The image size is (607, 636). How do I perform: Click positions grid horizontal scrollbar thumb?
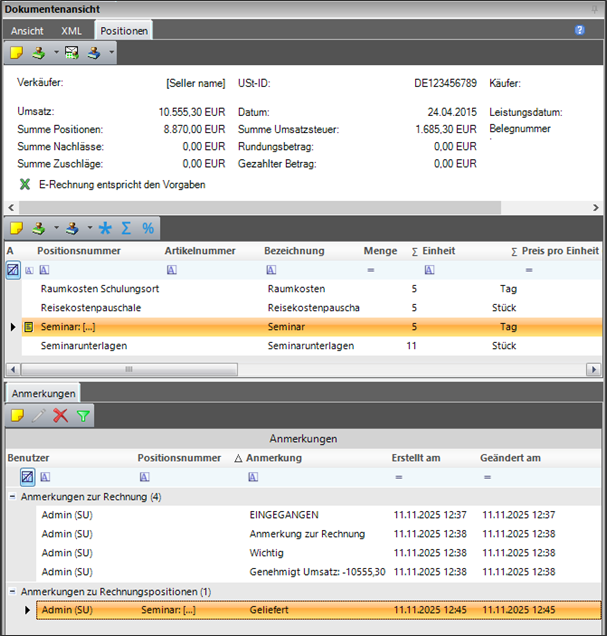point(129,370)
